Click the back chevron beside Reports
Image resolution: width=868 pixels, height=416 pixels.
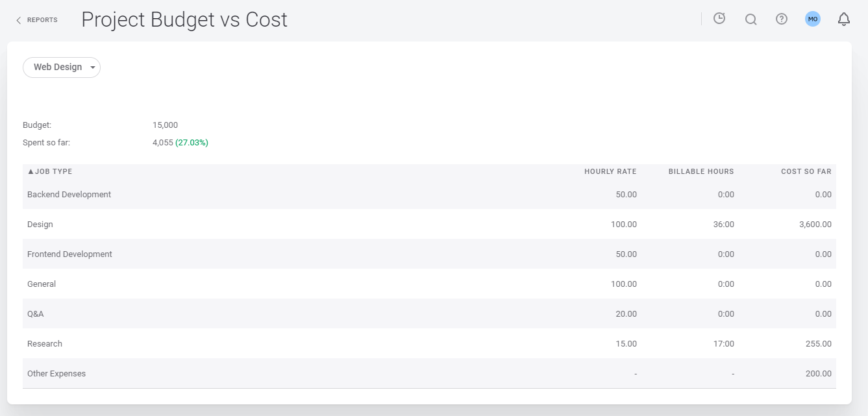point(18,20)
